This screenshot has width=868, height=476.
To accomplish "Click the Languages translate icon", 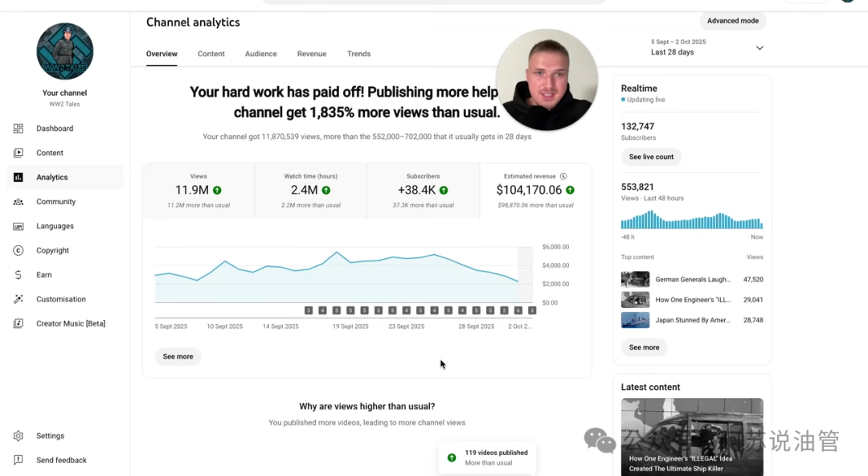I will tap(18, 226).
